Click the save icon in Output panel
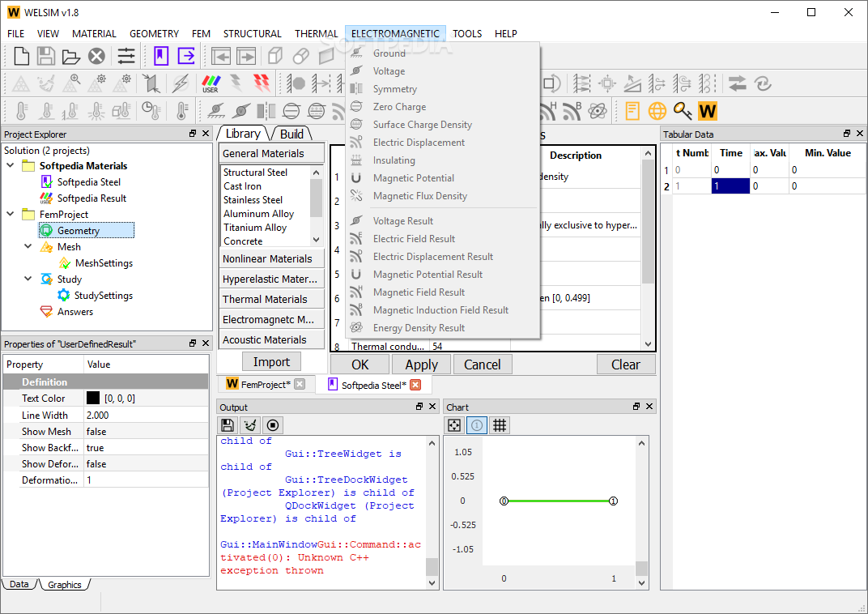 coord(227,425)
